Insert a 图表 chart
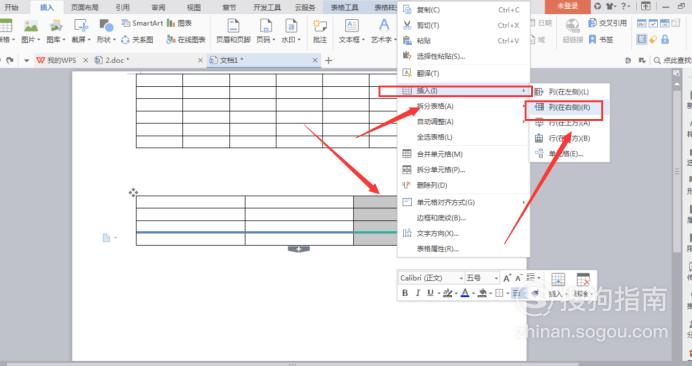Image resolution: width=692 pixels, height=366 pixels. point(179,23)
